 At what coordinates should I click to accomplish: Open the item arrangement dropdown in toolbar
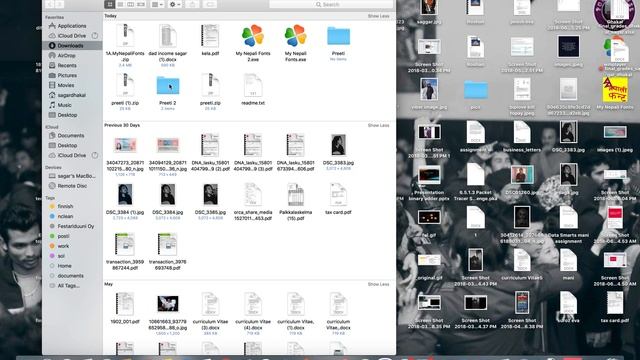point(157,4)
